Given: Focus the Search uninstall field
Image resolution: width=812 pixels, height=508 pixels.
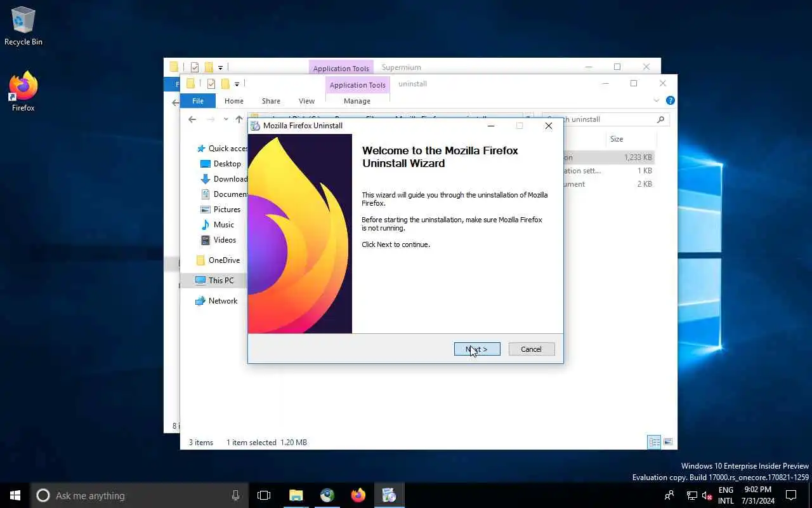Looking at the screenshot, I should (x=606, y=119).
